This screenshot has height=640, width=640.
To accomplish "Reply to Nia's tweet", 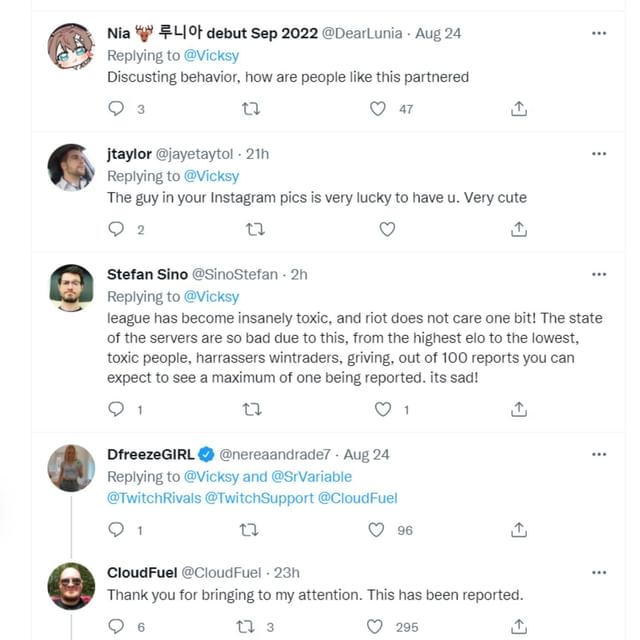I will [x=116, y=109].
